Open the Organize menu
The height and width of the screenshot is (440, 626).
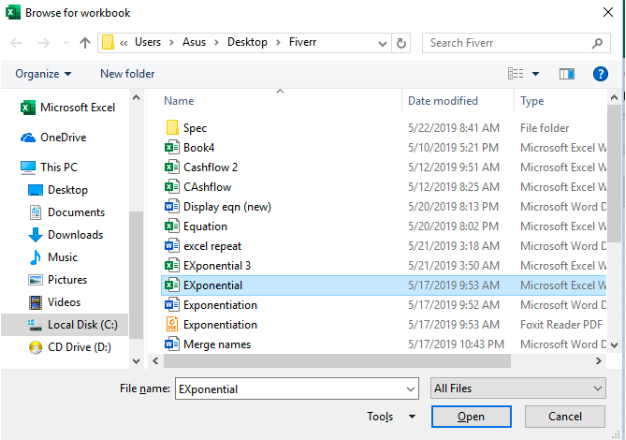click(x=43, y=74)
